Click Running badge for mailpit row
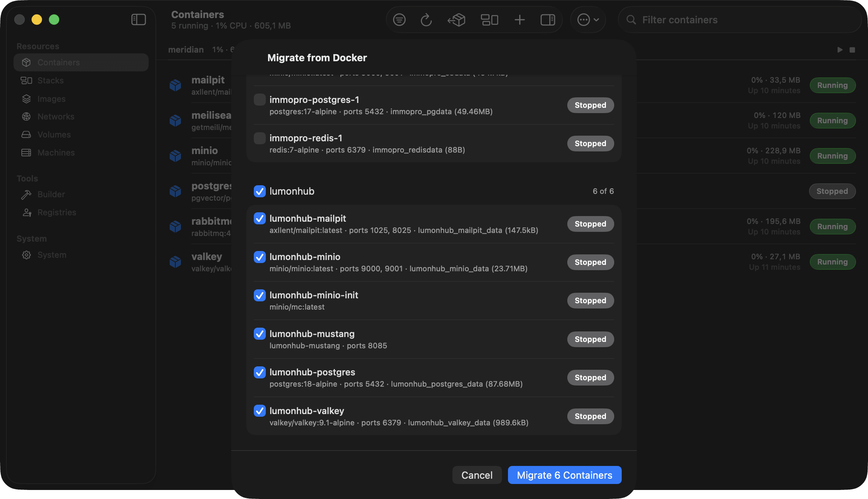868x499 pixels. [833, 85]
